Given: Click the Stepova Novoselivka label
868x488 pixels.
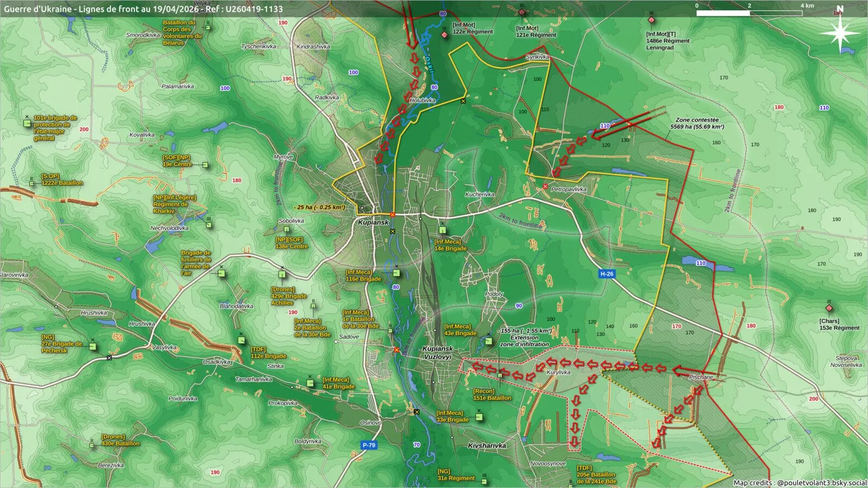Looking at the screenshot, I should coord(846,362).
